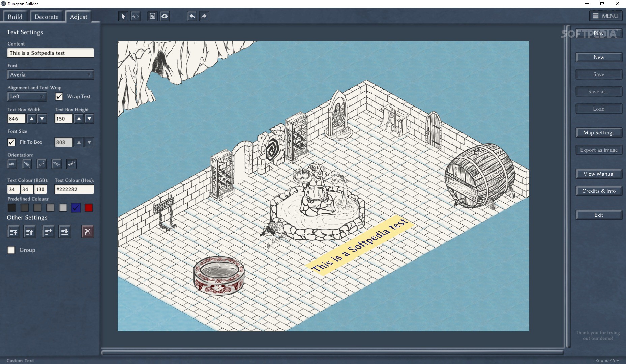The image size is (626, 364).
Task: Click the Hex colour #222282 field
Action: pyautogui.click(x=74, y=189)
